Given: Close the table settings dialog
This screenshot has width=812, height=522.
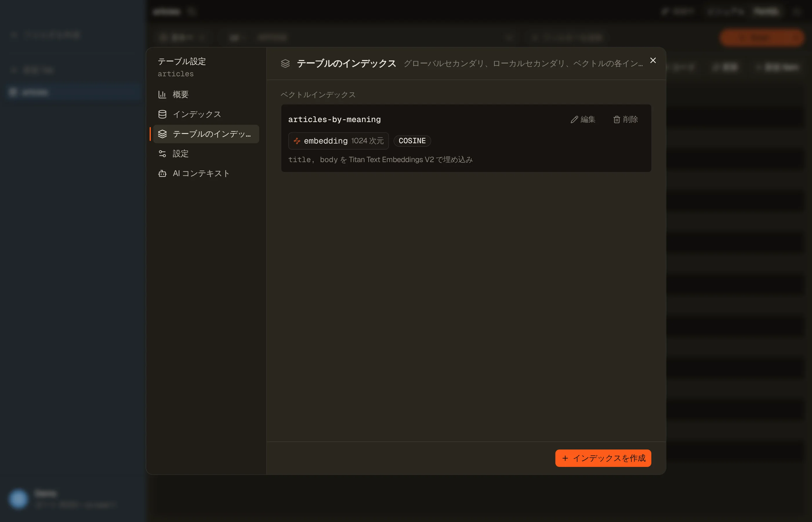Looking at the screenshot, I should tap(653, 60).
